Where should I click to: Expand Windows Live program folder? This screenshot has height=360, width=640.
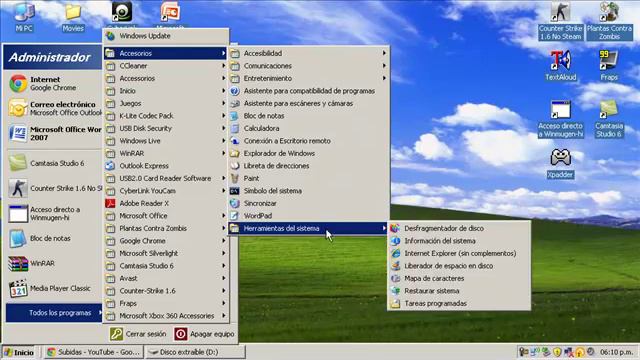click(x=165, y=141)
